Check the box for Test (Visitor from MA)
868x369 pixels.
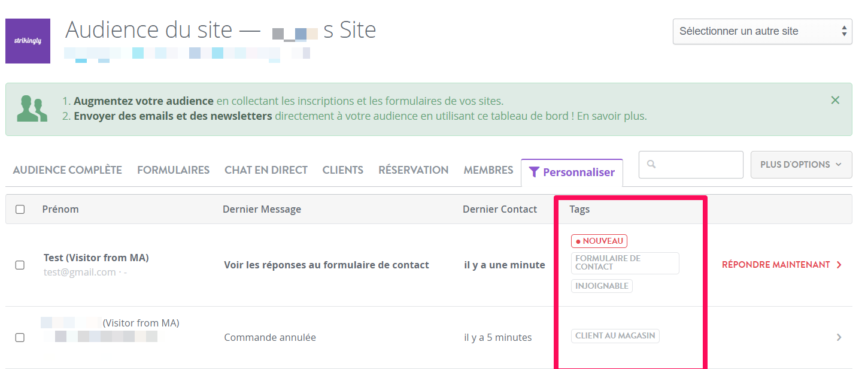[20, 265]
